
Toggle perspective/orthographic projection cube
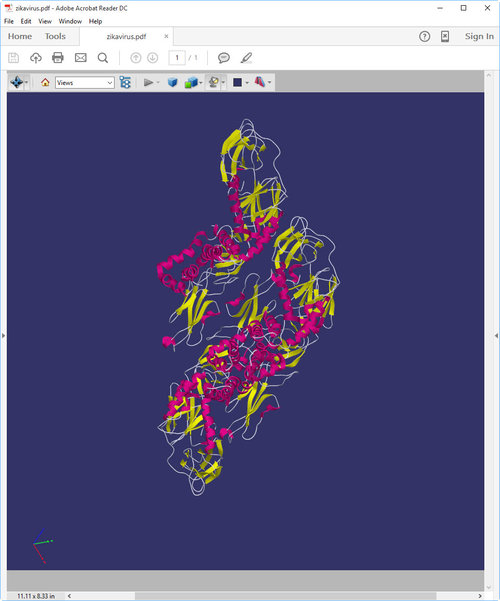click(173, 82)
